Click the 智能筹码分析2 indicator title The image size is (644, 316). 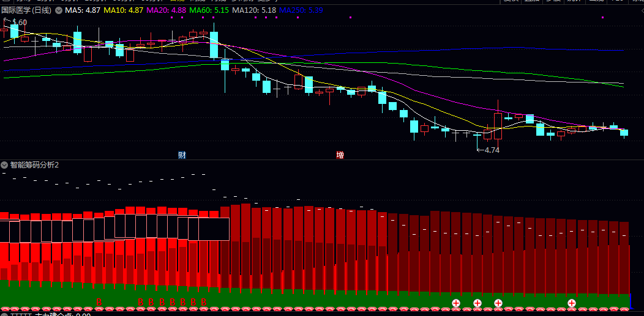point(34,165)
